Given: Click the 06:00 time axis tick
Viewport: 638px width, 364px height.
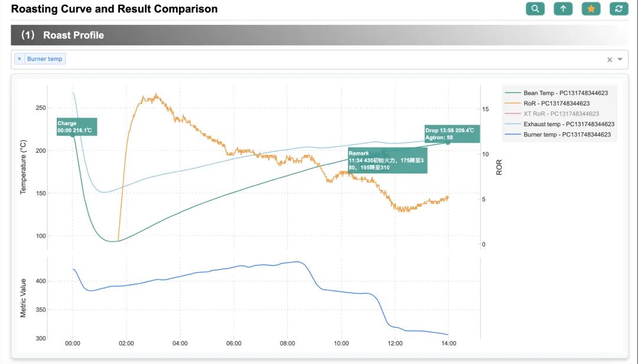Looking at the screenshot, I should [233, 343].
